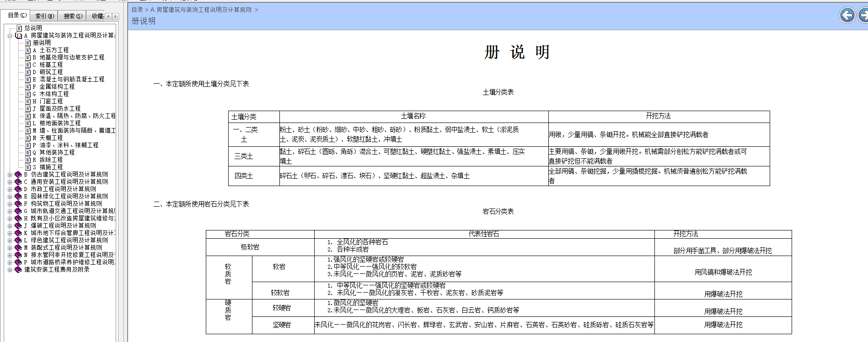Click the 三类土 cell in soil table
Viewport: 868px width, 342px height.
click(254, 156)
